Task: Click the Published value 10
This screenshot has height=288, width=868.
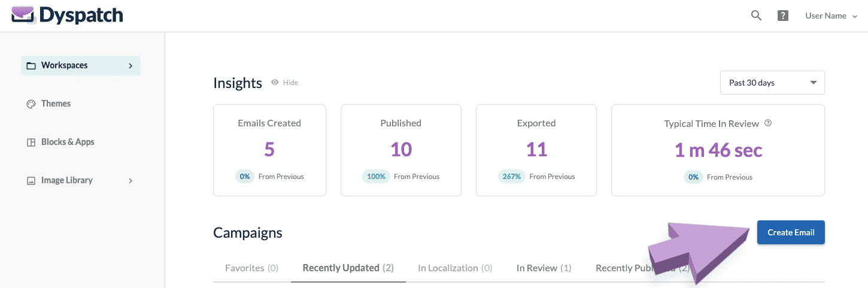Action: 401,150
